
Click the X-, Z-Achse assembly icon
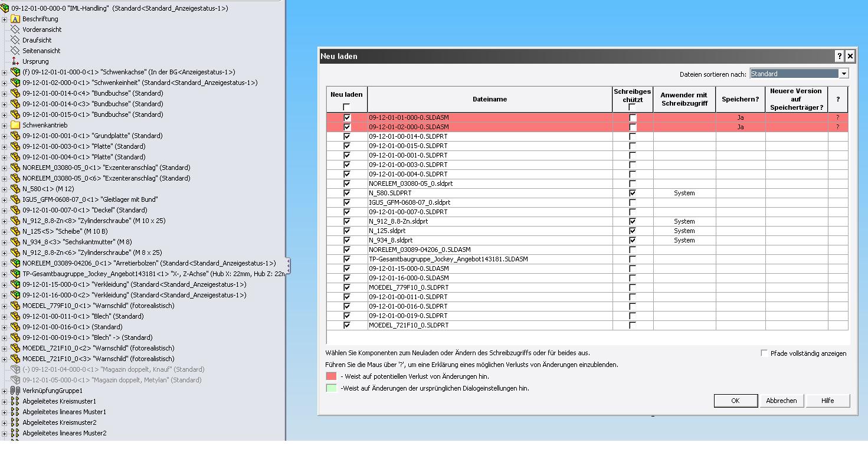(x=15, y=274)
